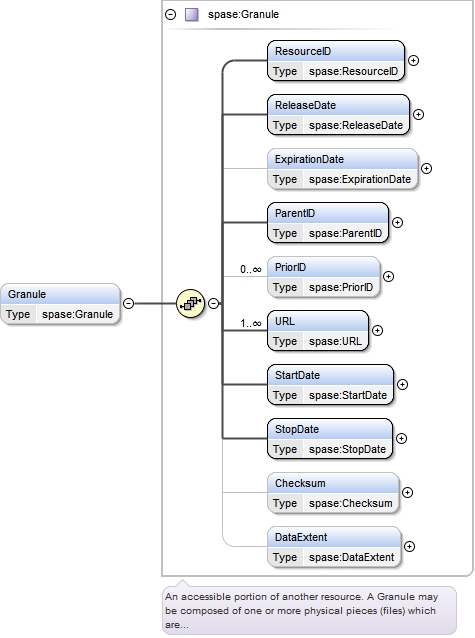Click the purple spase:Granule type square
This screenshot has height=638, width=475.
coord(192,15)
